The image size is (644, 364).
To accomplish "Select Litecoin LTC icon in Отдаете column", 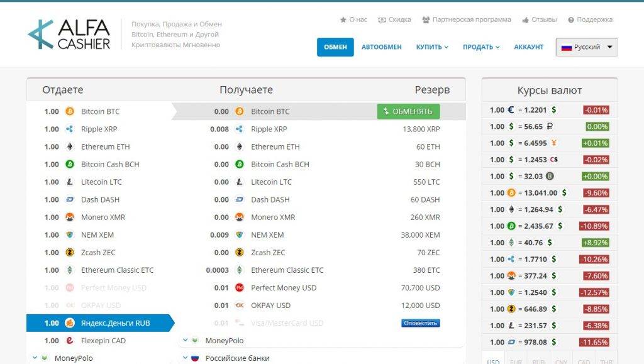I will (x=70, y=182).
